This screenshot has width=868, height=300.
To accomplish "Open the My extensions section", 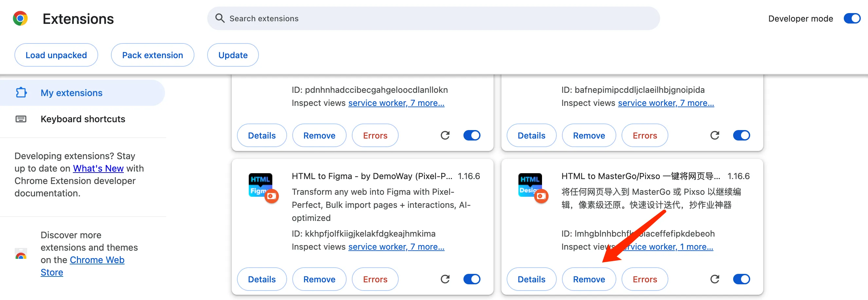I will point(82,92).
